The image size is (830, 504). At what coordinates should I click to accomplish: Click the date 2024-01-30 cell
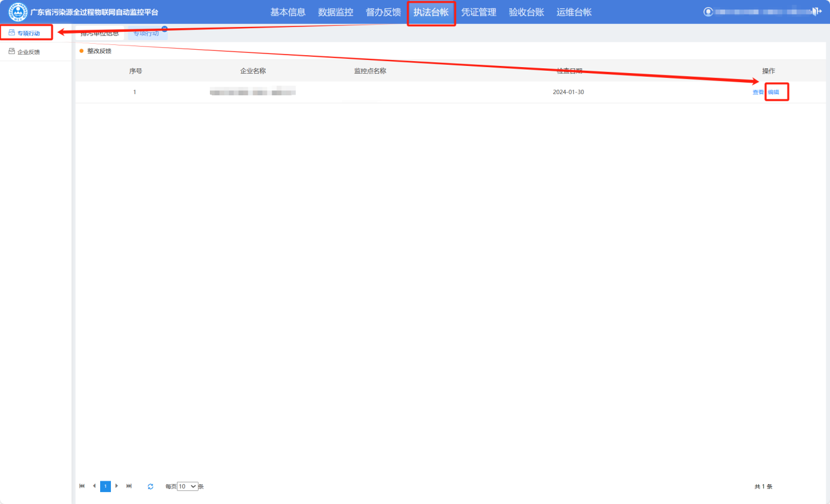[569, 92]
